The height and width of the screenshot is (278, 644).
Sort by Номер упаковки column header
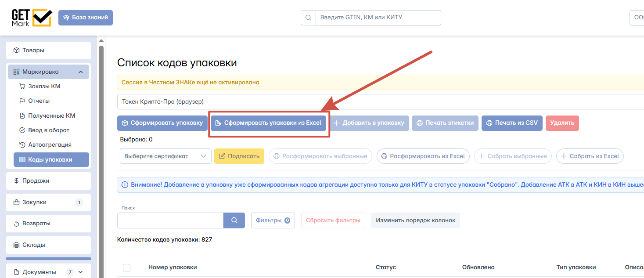(173, 267)
